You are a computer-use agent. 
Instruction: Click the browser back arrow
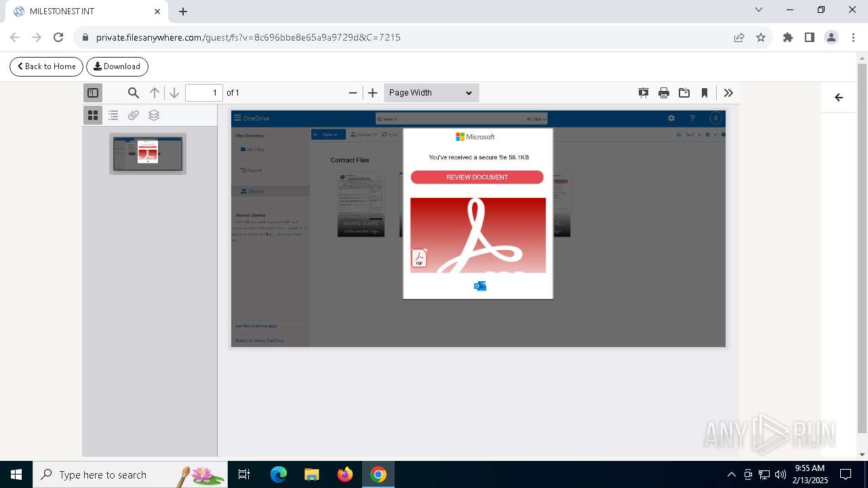15,37
